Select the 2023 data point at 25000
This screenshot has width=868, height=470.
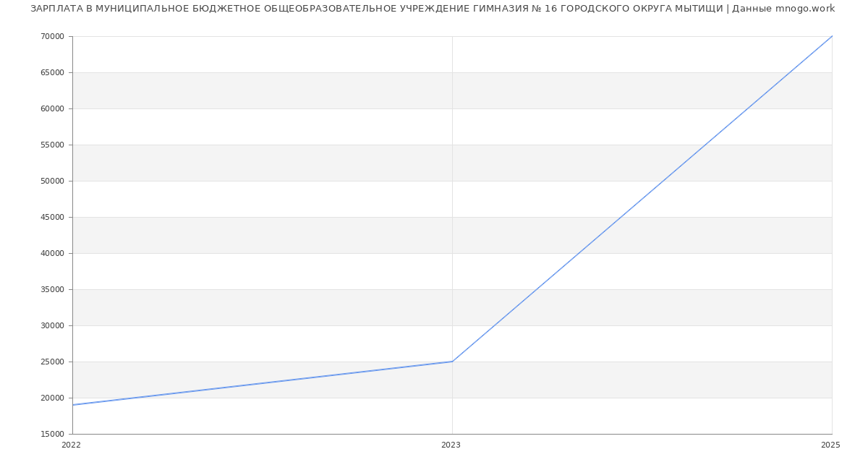pyautogui.click(x=452, y=362)
